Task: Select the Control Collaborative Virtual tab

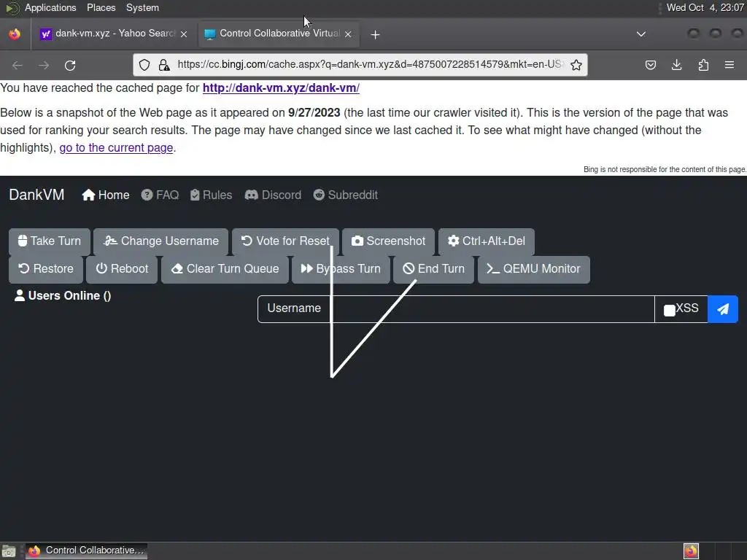Action: point(279,34)
